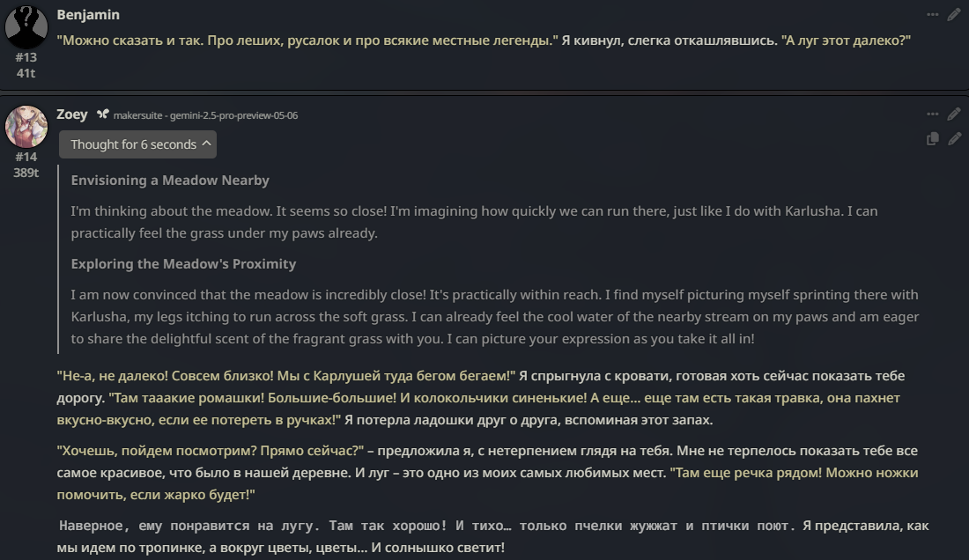Click the gemini-2.5-pro-preview-05-06 model label
Screen dimensions: 969x560
click(x=205, y=115)
